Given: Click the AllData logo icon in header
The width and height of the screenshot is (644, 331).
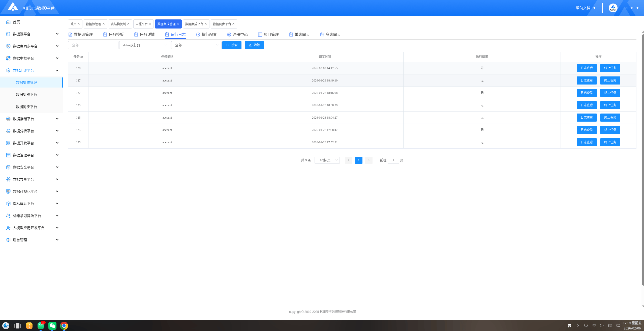Looking at the screenshot, I should pos(13,7).
